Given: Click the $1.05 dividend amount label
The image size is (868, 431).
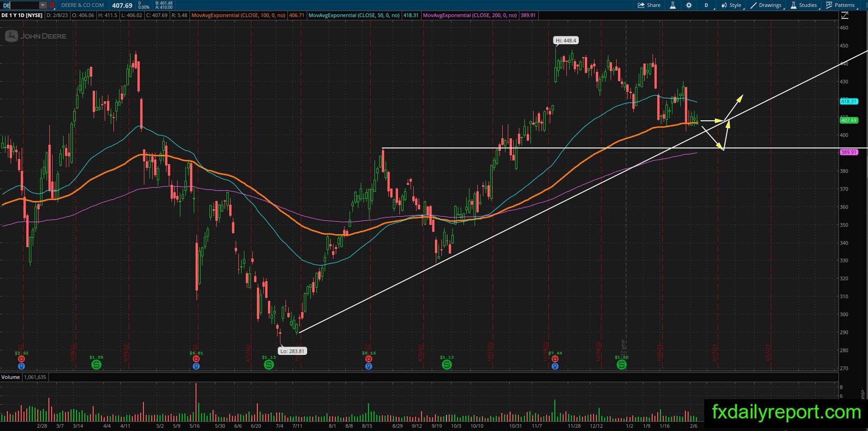Looking at the screenshot, I should (x=96, y=357).
